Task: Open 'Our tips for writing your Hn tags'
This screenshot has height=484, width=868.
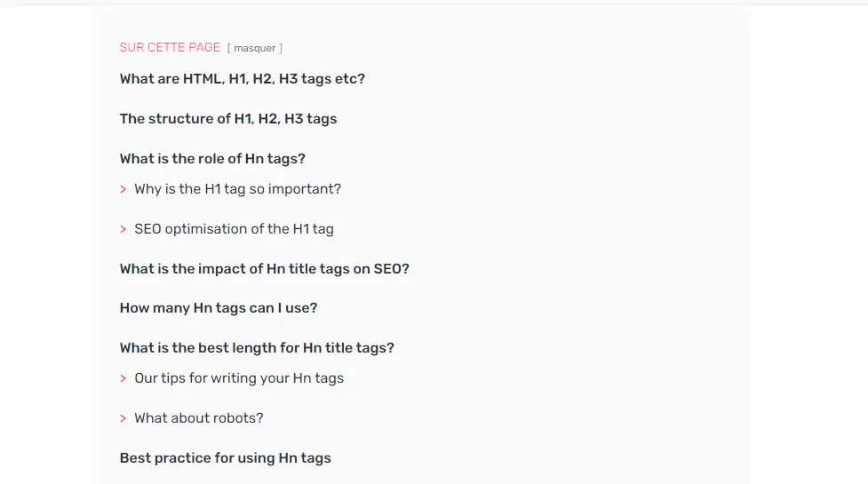Action: [x=239, y=378]
